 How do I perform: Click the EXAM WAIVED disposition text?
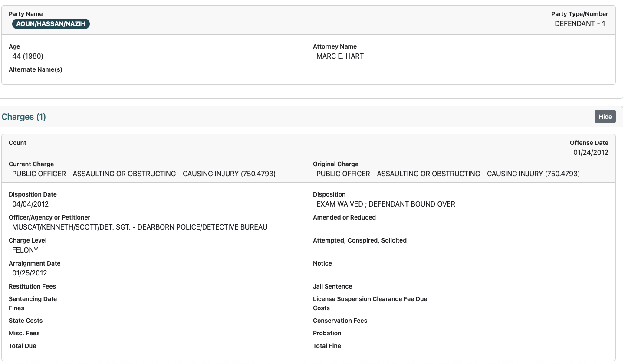coord(385,204)
